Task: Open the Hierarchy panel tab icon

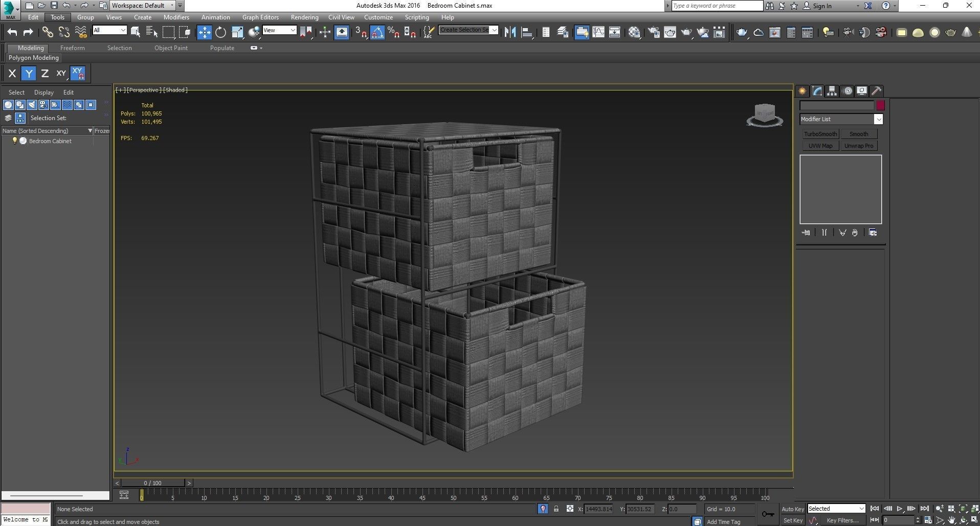Action: click(x=832, y=91)
